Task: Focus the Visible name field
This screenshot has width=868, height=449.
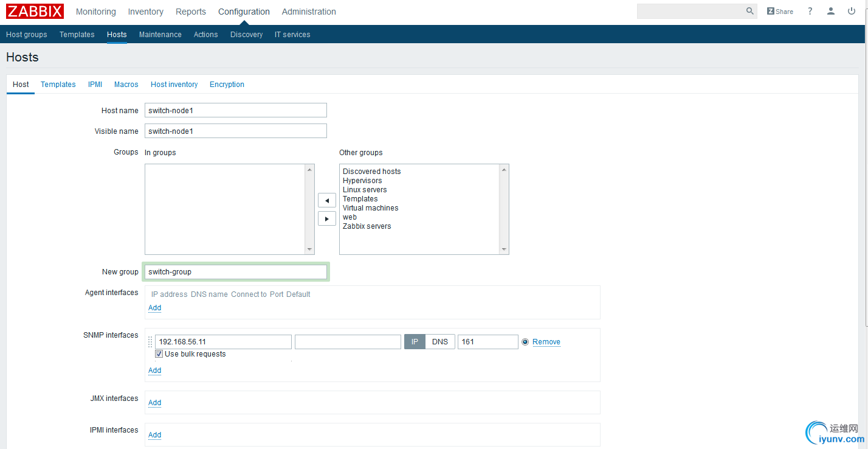Action: pos(236,131)
